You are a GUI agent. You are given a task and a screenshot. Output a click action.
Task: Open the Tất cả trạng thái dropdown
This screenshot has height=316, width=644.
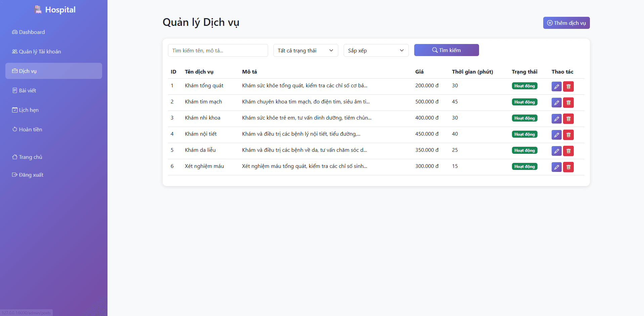point(306,50)
